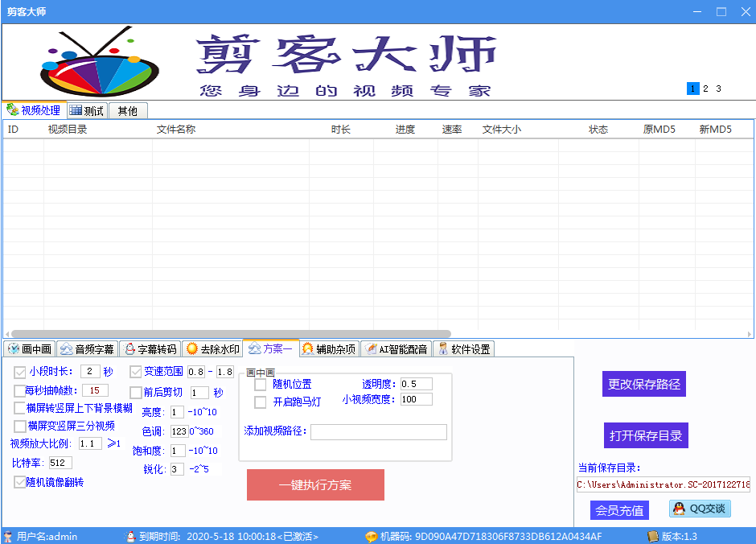Sort list by 文件名称 column header

click(x=175, y=129)
